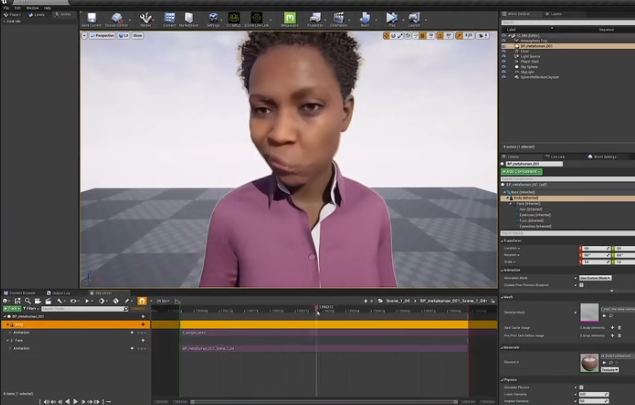
Task: Switch to the Content Browser tab
Action: pyautogui.click(x=22, y=293)
